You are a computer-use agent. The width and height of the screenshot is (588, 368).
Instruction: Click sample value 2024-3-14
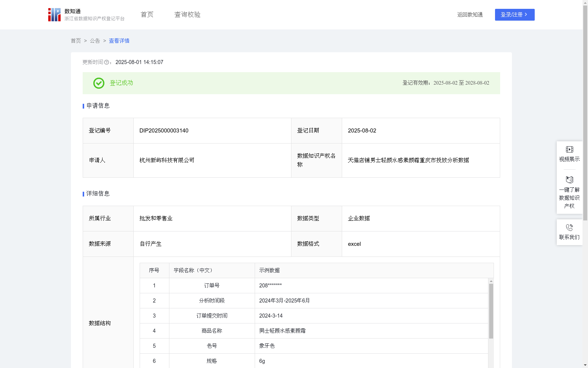point(271,316)
